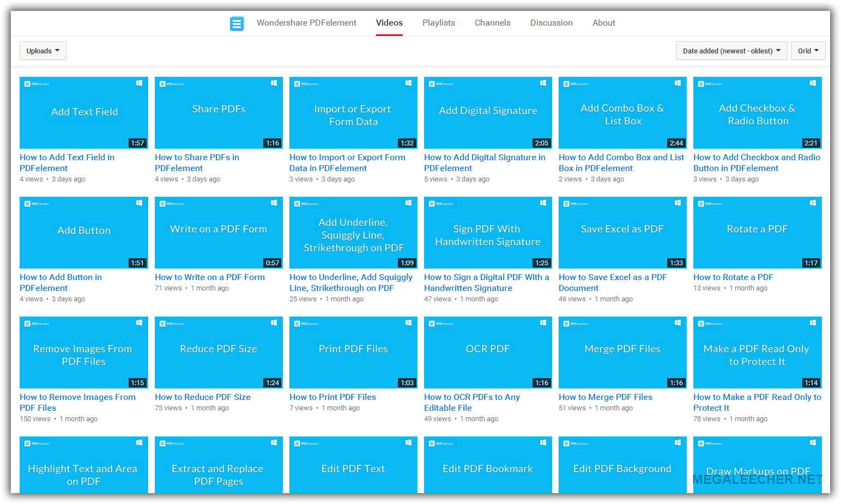Open the Date added sort dropdown

click(731, 51)
